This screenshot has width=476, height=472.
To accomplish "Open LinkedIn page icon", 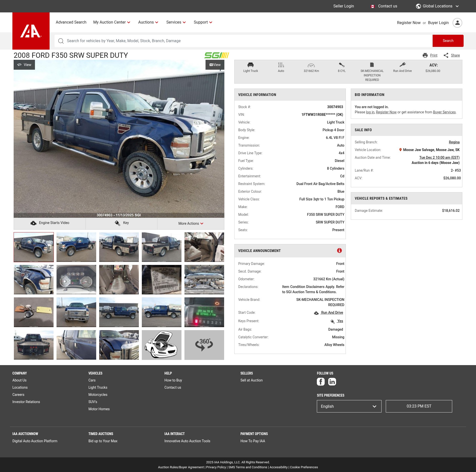I will (332, 381).
